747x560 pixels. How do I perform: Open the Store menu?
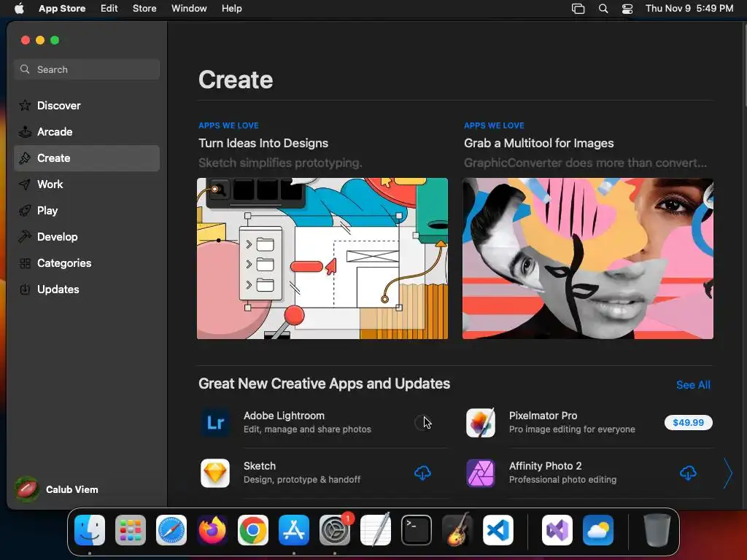coord(144,9)
